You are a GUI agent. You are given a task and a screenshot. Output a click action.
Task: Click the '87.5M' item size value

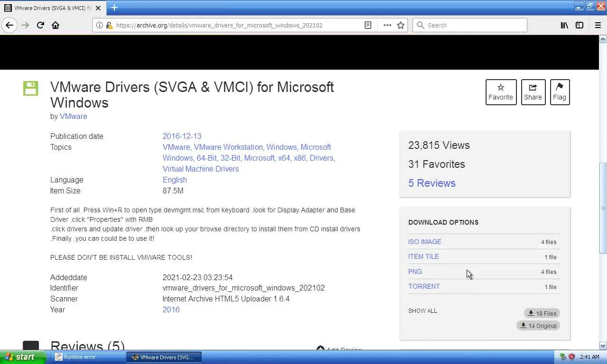173,191
